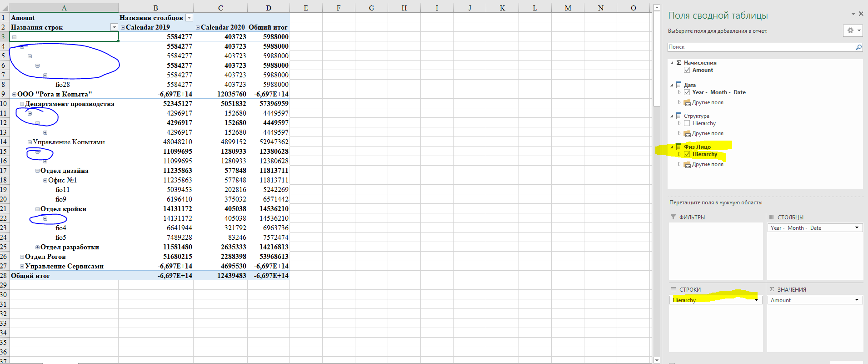This screenshot has height=364, width=868.
Task: Click the vertical scrollbar down arrow
Action: tap(656, 360)
